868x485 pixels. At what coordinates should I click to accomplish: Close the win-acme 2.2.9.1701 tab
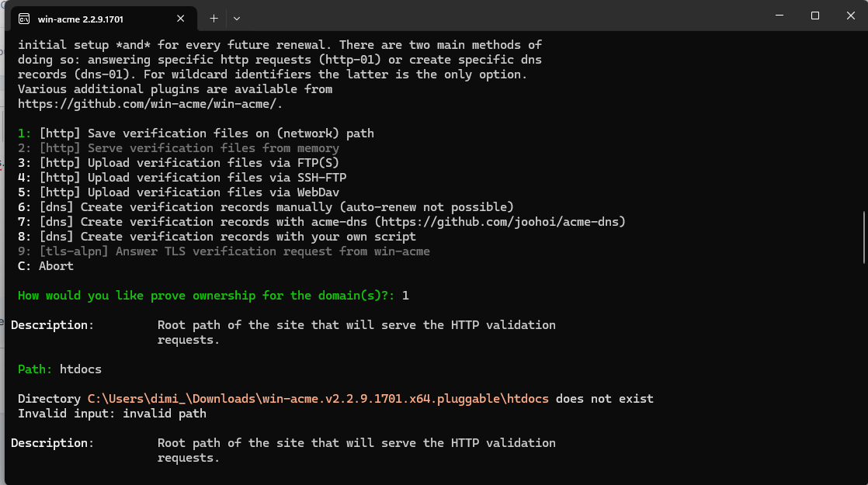pos(180,19)
